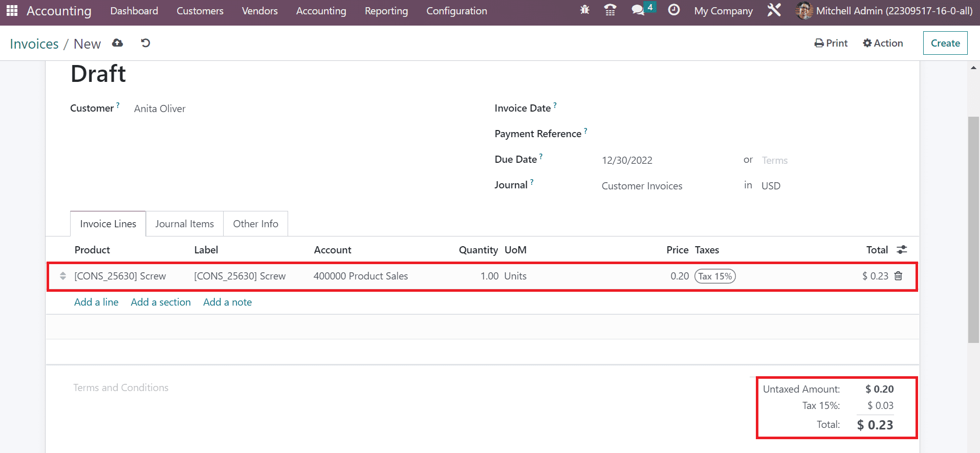The image size is (980, 453).
Task: Show Payment Reference help tooltip mark
Action: 585,131
